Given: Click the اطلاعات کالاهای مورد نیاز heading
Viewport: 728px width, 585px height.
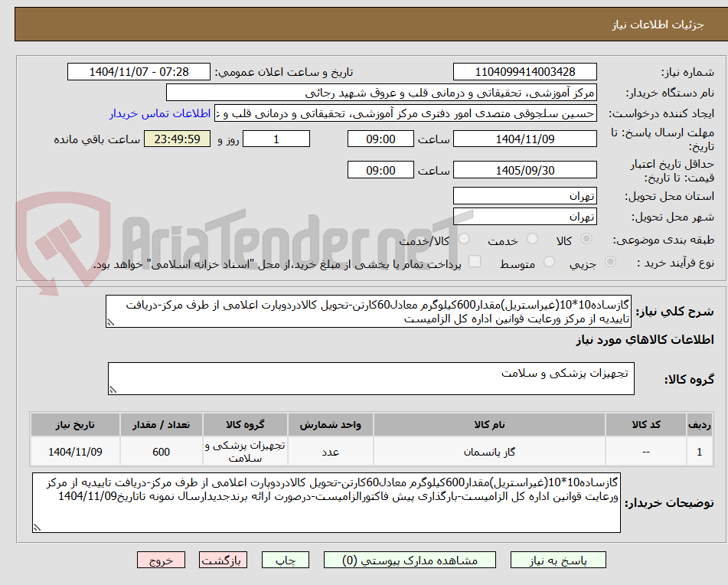Looking at the screenshot, I should pos(645,340).
